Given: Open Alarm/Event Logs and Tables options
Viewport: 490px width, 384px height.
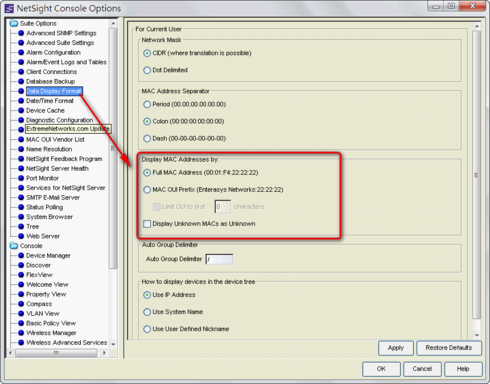Looking at the screenshot, I should (66, 62).
